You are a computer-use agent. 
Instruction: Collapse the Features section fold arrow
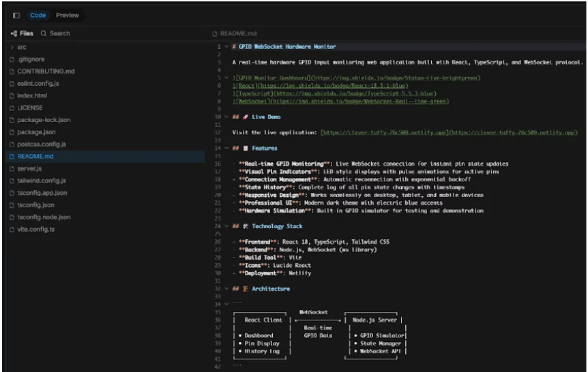click(x=226, y=149)
